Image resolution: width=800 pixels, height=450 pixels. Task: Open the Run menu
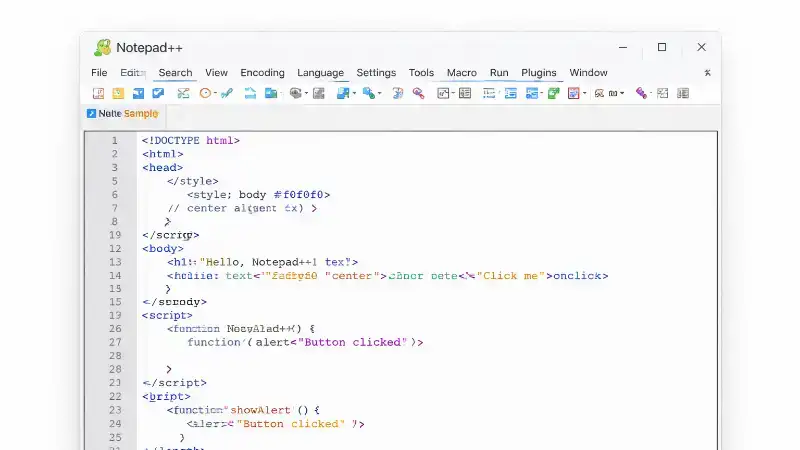coord(499,73)
